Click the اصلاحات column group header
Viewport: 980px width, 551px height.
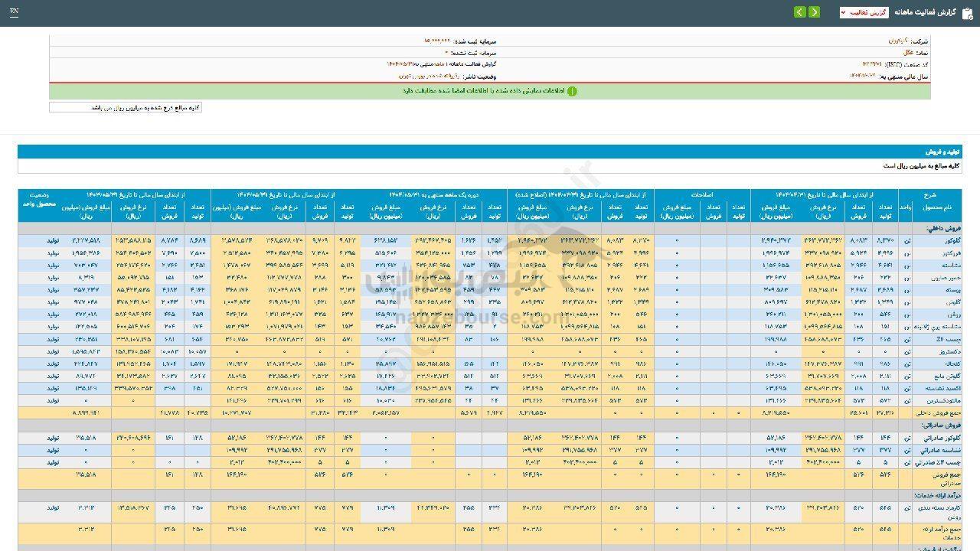coord(702,195)
